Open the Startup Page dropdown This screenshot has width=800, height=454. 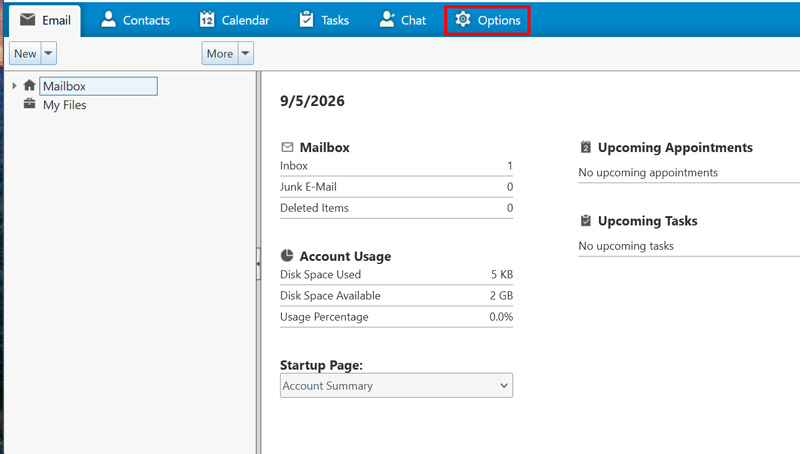tap(396, 386)
